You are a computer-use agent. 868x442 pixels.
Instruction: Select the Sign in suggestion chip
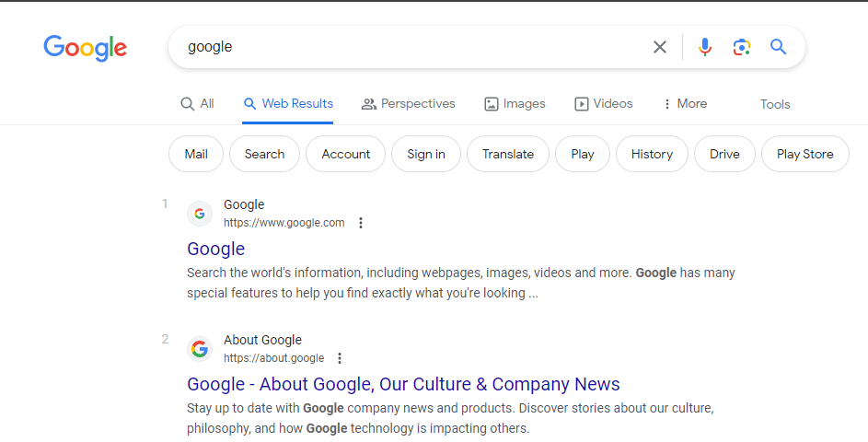click(x=426, y=154)
